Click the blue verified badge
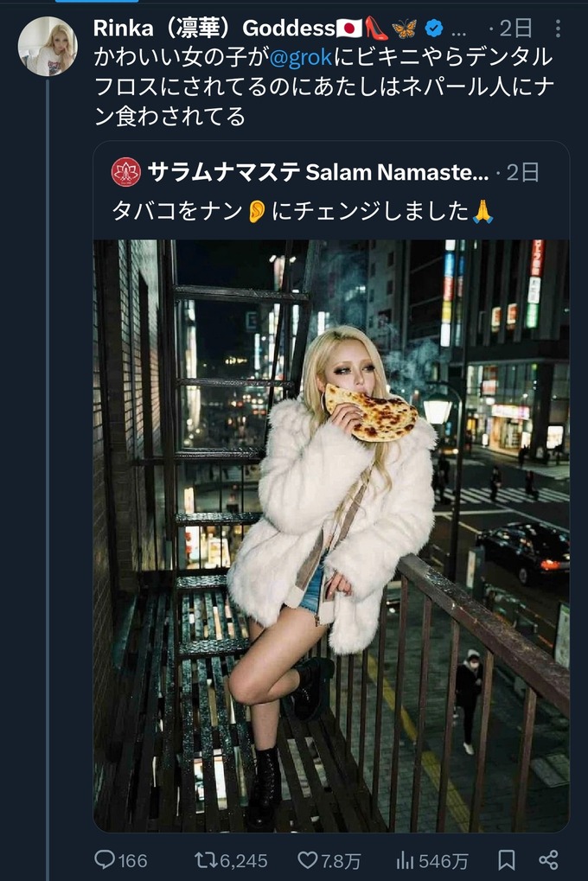 433,29
